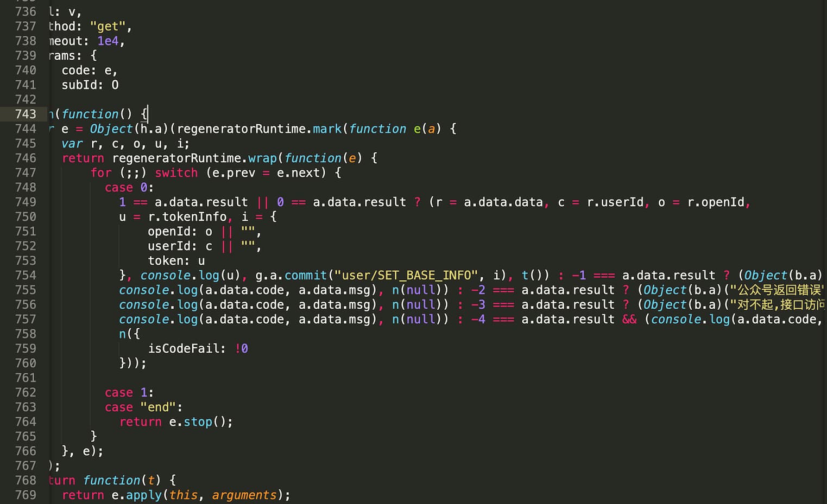
Task: Click line number 736 in the gutter
Action: 26,11
